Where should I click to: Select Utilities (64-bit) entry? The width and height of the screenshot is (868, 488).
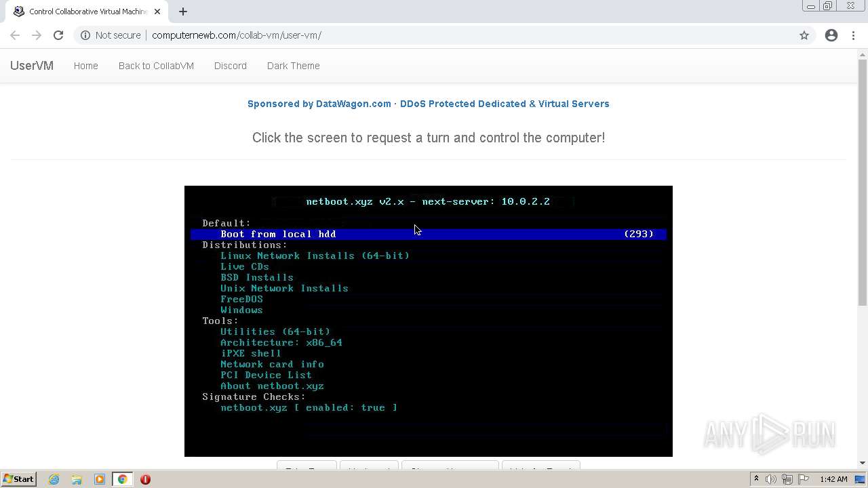point(275,331)
